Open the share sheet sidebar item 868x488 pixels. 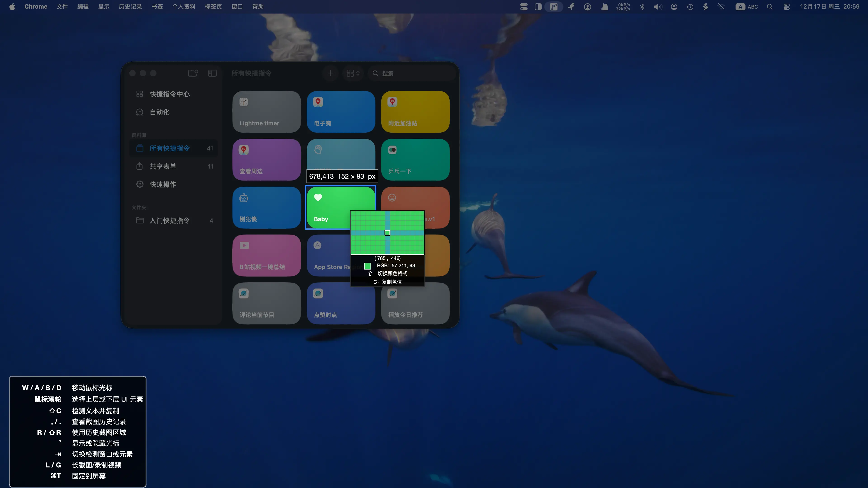[163, 166]
